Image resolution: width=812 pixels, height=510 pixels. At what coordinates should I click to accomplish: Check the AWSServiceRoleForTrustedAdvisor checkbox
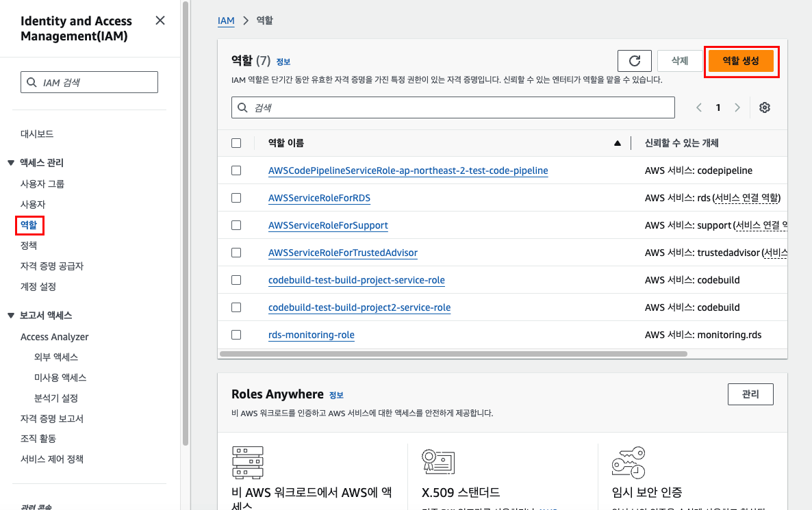[x=236, y=253]
